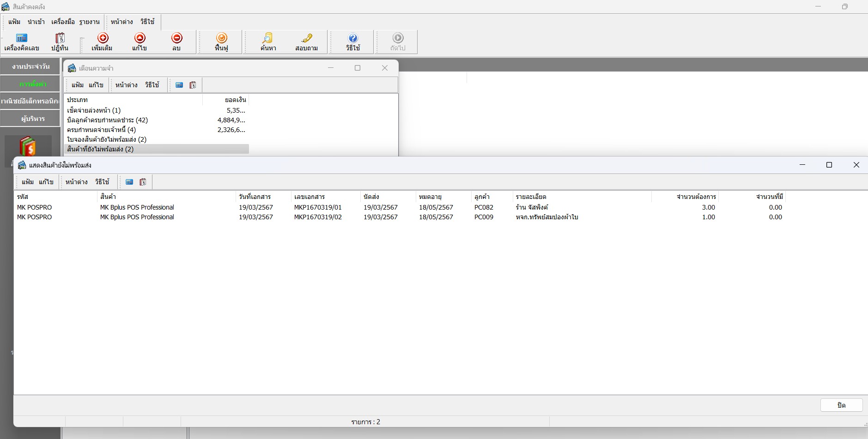
Task: Click required quantity 3.00
Action: [708, 207]
